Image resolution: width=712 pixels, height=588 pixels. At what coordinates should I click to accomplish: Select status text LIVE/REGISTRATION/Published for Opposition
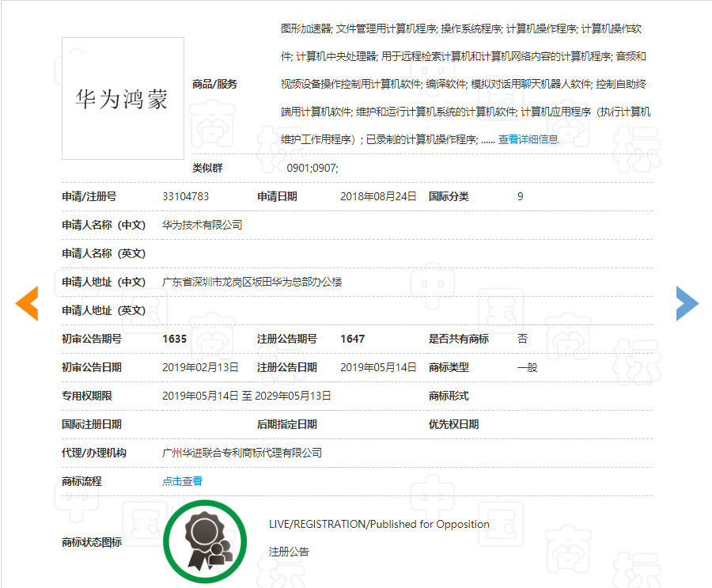click(379, 524)
